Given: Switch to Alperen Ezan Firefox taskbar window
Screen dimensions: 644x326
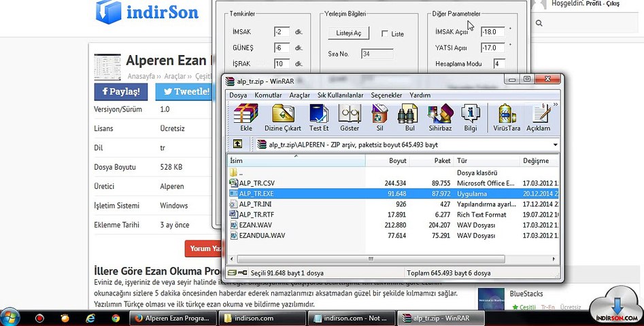Looking at the screenshot, I should point(173,319).
